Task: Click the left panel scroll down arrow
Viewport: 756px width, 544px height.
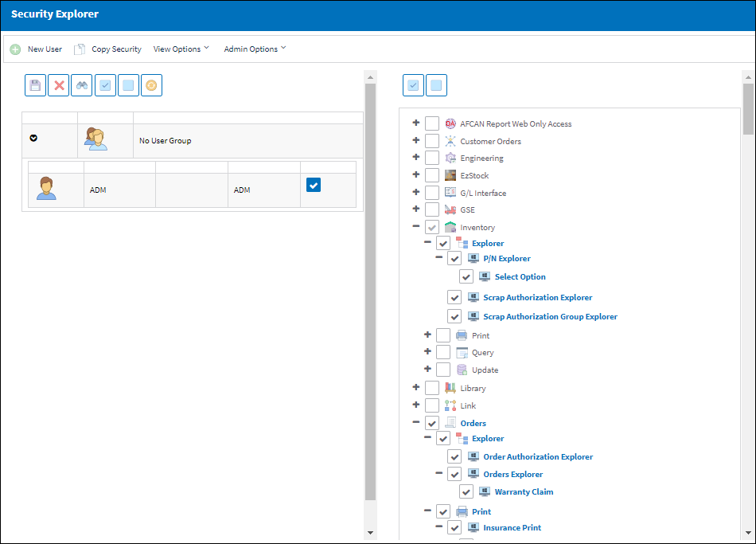Action: (370, 533)
